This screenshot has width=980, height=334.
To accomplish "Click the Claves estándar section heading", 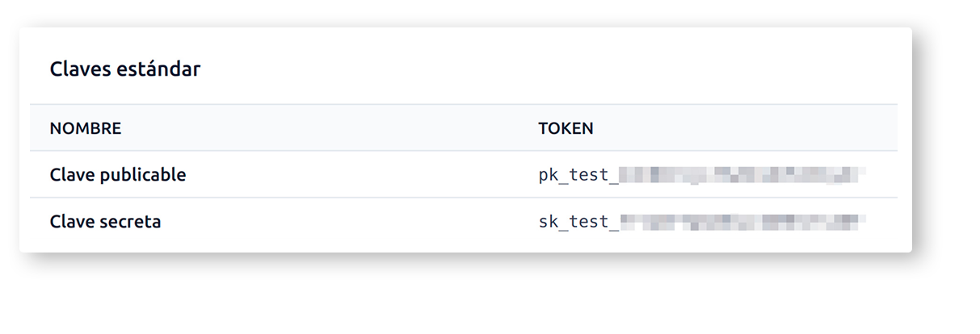I will (125, 69).
